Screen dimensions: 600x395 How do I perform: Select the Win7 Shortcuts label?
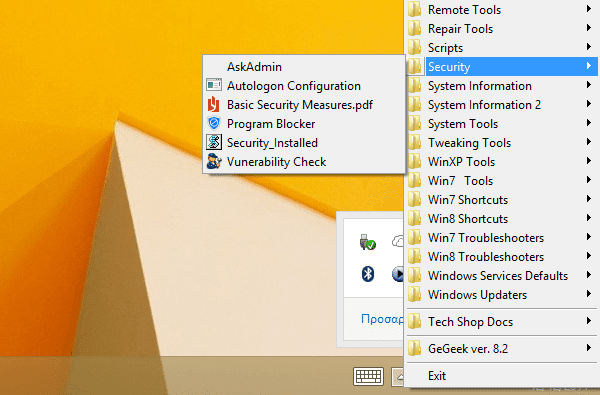pyautogui.click(x=468, y=200)
